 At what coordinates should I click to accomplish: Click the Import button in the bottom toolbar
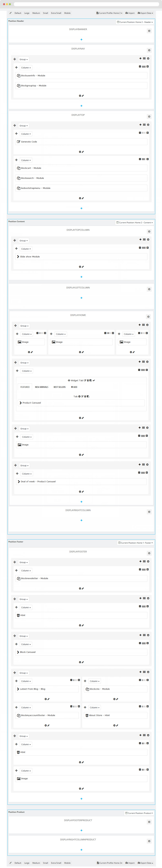(x=130, y=863)
